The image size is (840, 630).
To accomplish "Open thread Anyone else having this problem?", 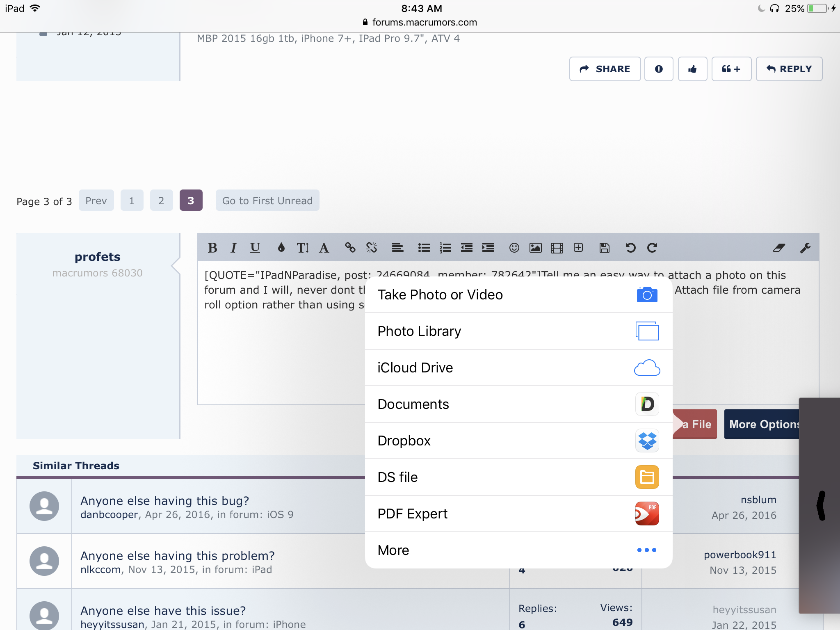I will tap(178, 556).
